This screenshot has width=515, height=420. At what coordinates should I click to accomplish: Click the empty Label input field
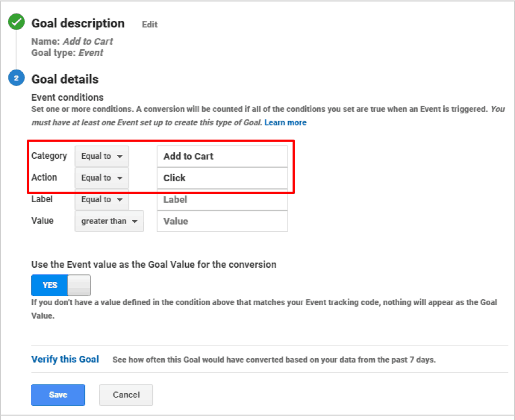click(222, 200)
